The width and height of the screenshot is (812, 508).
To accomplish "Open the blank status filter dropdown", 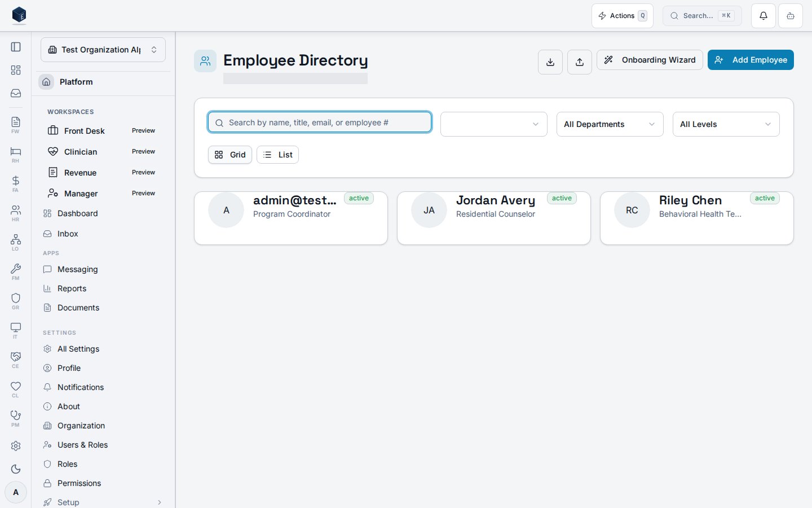I will pyautogui.click(x=494, y=124).
